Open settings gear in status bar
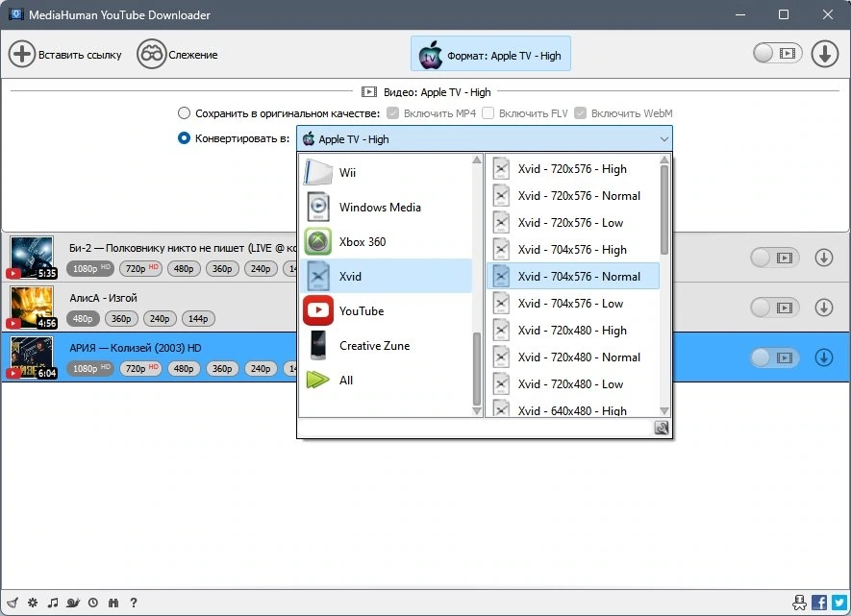The height and width of the screenshot is (616, 851). [33, 603]
